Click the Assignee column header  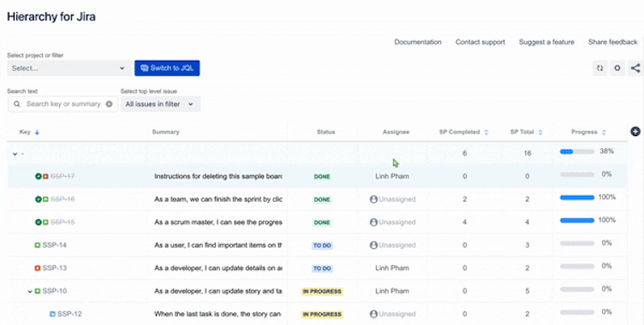click(x=396, y=132)
